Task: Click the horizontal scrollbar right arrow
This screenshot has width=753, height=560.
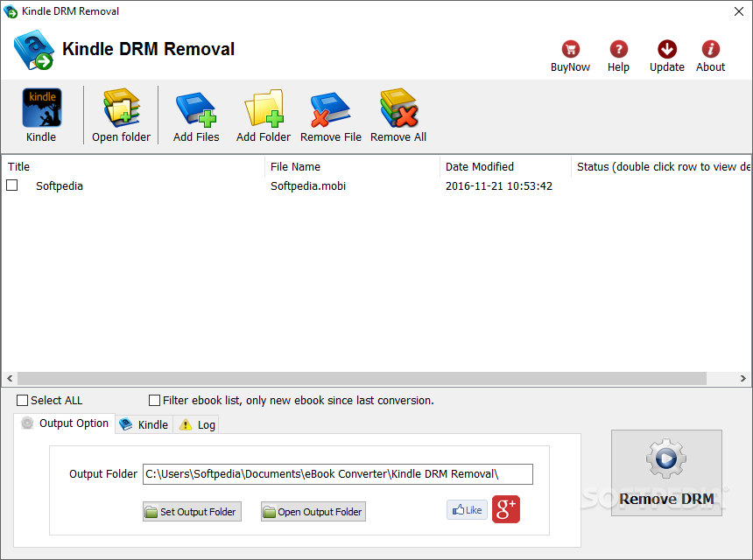Action: tap(742, 379)
